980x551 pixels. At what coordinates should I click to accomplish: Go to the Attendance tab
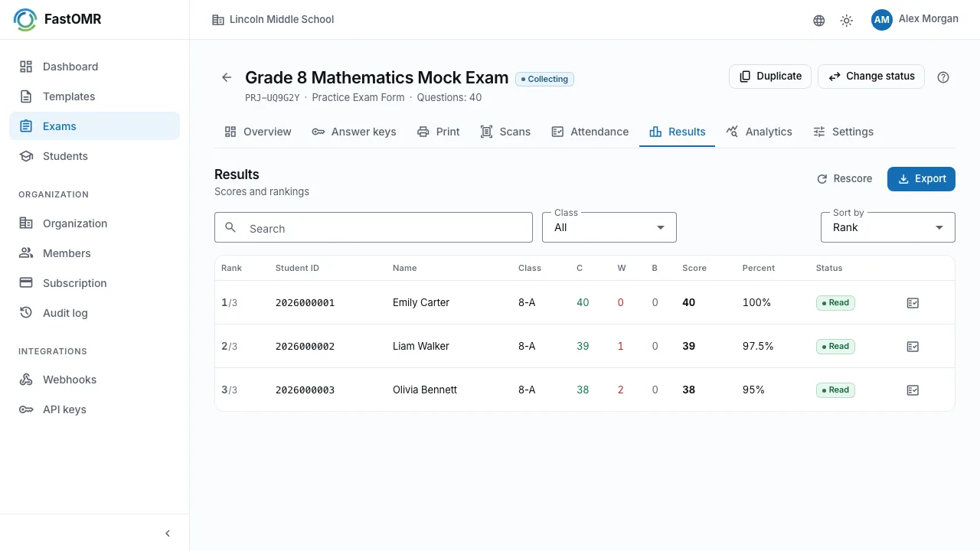(590, 132)
